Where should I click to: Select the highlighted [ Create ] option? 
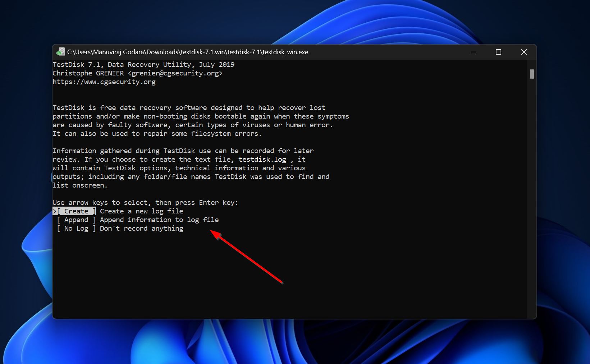click(74, 211)
